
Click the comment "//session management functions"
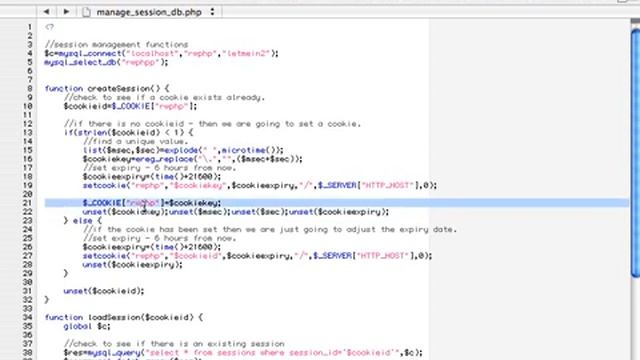[116, 44]
